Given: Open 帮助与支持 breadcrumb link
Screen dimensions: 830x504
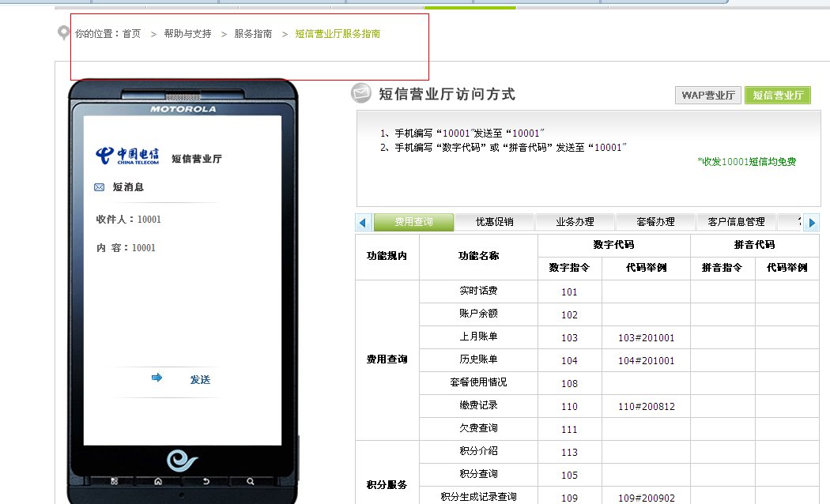Looking at the screenshot, I should coord(187,34).
